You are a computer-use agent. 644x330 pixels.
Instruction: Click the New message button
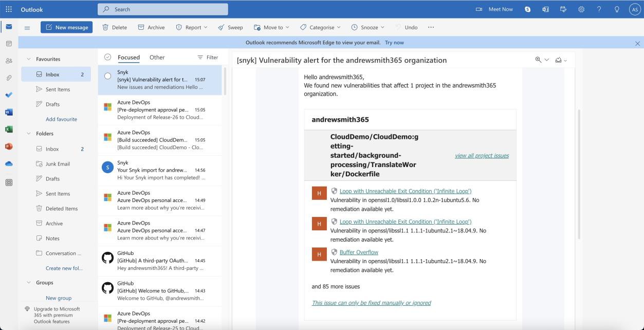pyautogui.click(x=66, y=27)
